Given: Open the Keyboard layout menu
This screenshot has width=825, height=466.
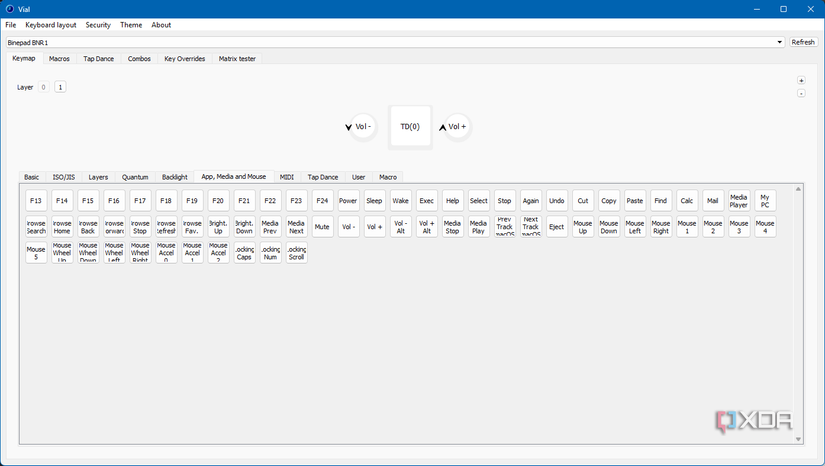Looking at the screenshot, I should coord(51,25).
